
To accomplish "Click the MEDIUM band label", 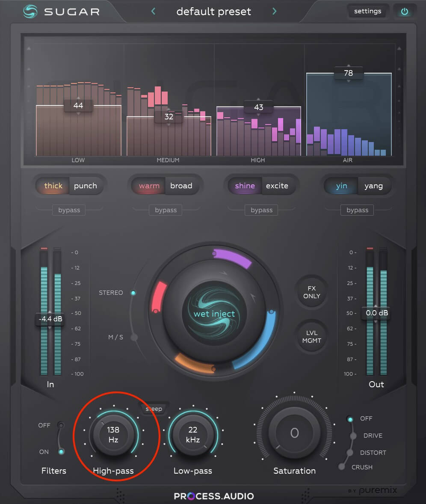I will tap(168, 160).
